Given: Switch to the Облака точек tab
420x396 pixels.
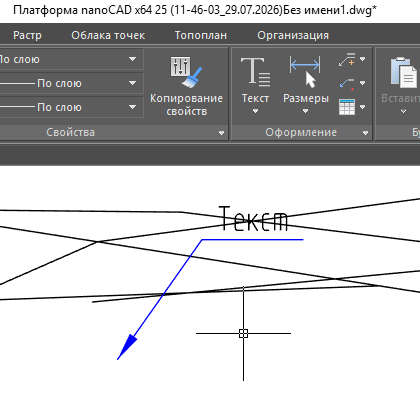Looking at the screenshot, I should [108, 35].
